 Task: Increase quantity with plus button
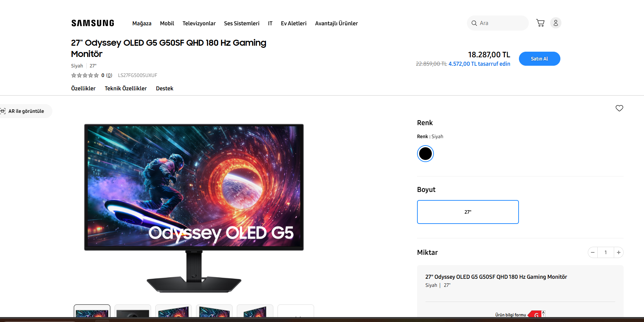(619, 252)
